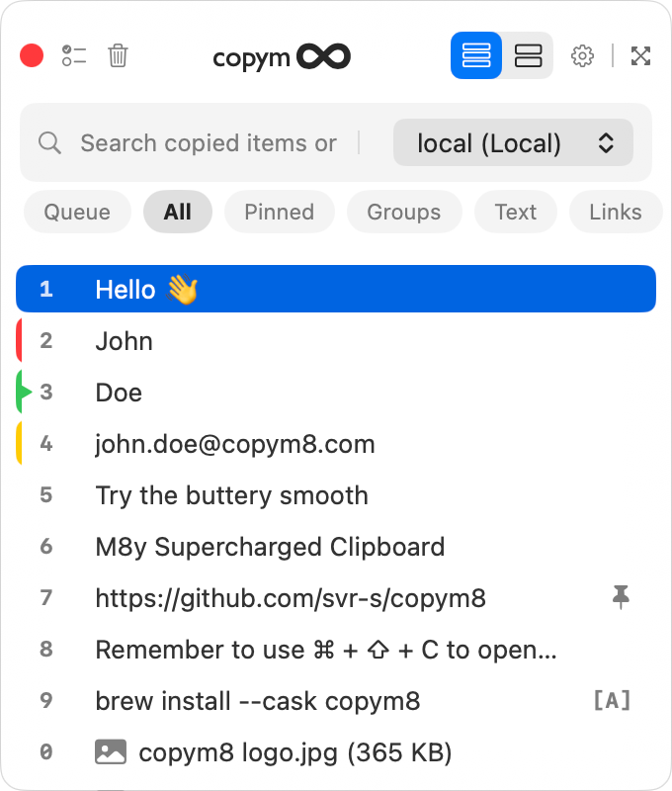Click the [A] badge on brew row
Screen dimensions: 672x791
tap(612, 700)
